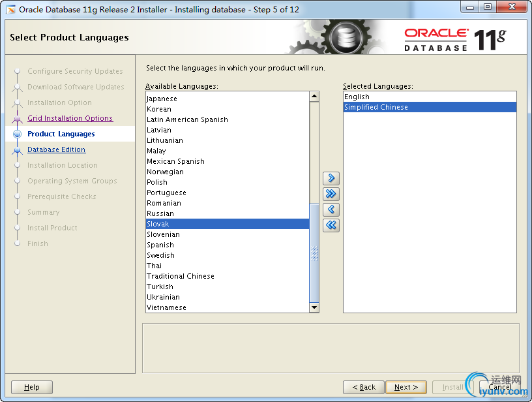
Task: Click the Available Languages scrollbar thumb
Action: click(x=314, y=253)
